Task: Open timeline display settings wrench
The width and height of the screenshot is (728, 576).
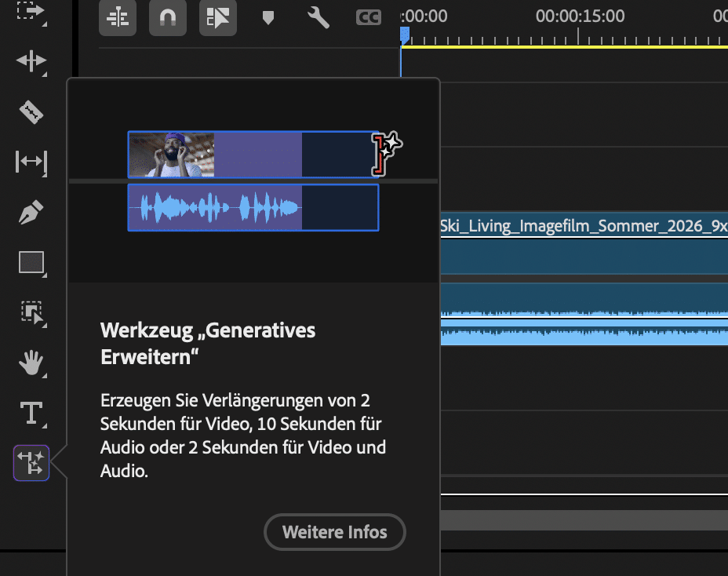Action: [x=318, y=18]
